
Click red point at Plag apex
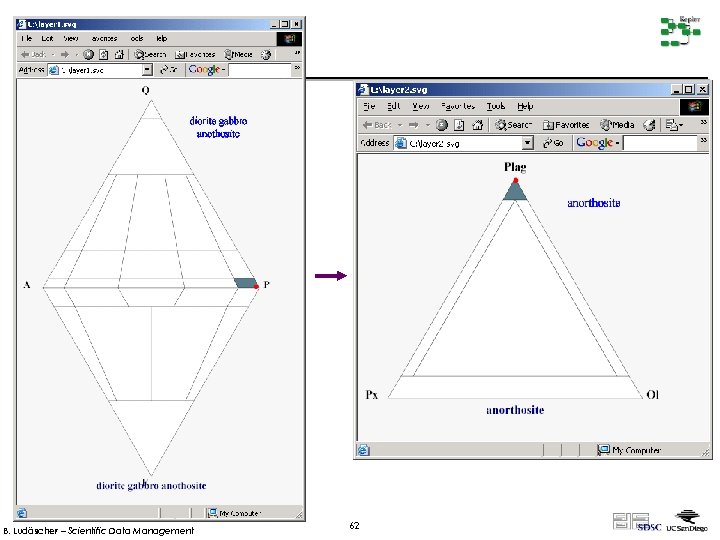[516, 180]
